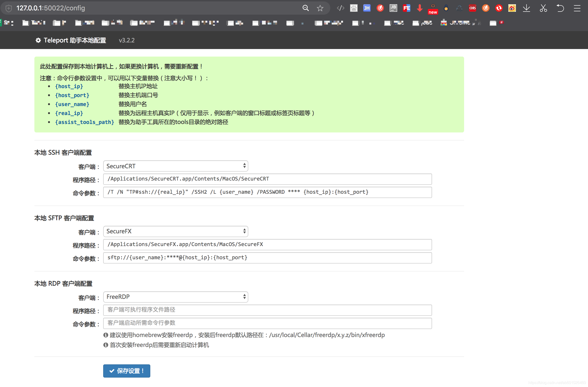Open the Weibo extension icon
Image resolution: width=588 pixels, height=387 pixels.
pyautogui.click(x=512, y=8)
